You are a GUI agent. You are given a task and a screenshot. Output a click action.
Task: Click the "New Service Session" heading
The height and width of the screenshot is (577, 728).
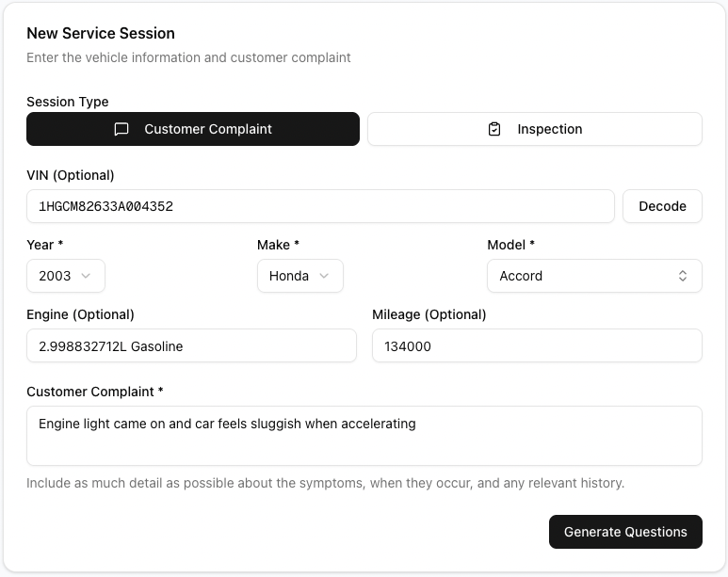(x=101, y=33)
